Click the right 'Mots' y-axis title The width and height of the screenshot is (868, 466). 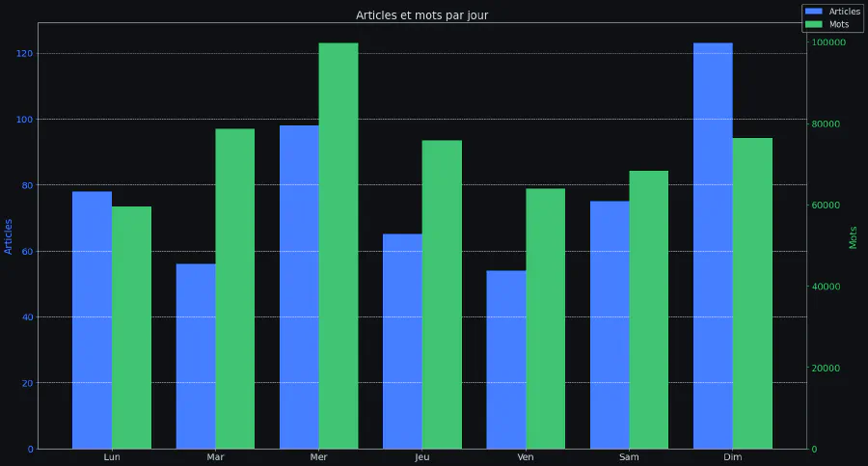tap(854, 237)
